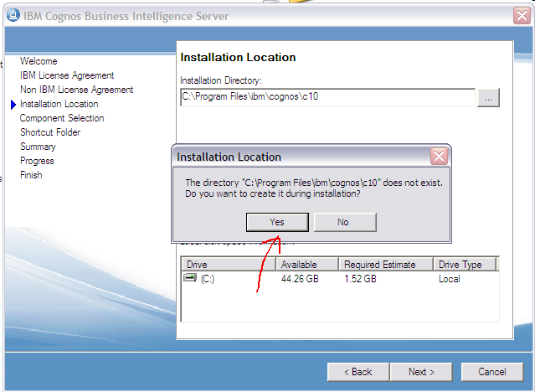Select Installation Location step in sidebar
The image size is (535, 392).
click(x=59, y=104)
